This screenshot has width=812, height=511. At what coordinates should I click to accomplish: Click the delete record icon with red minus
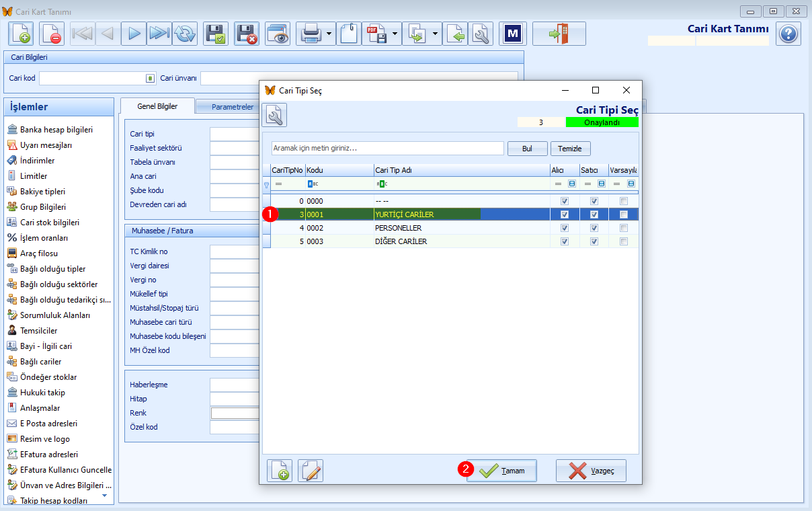tap(52, 34)
